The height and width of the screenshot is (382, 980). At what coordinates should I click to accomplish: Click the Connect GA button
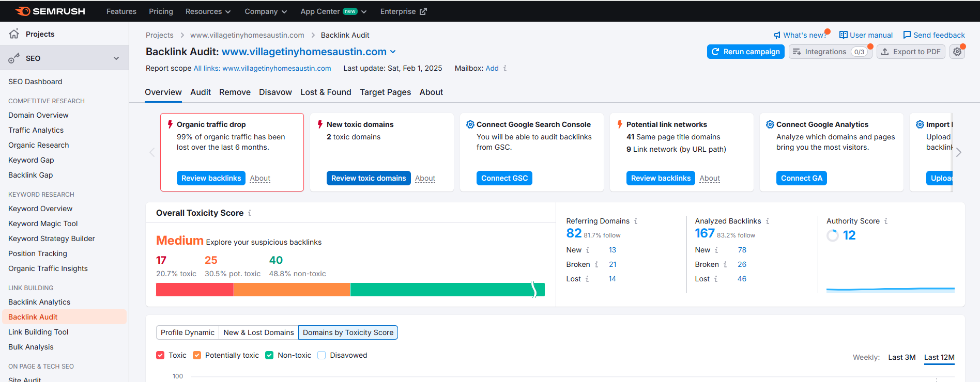point(802,178)
